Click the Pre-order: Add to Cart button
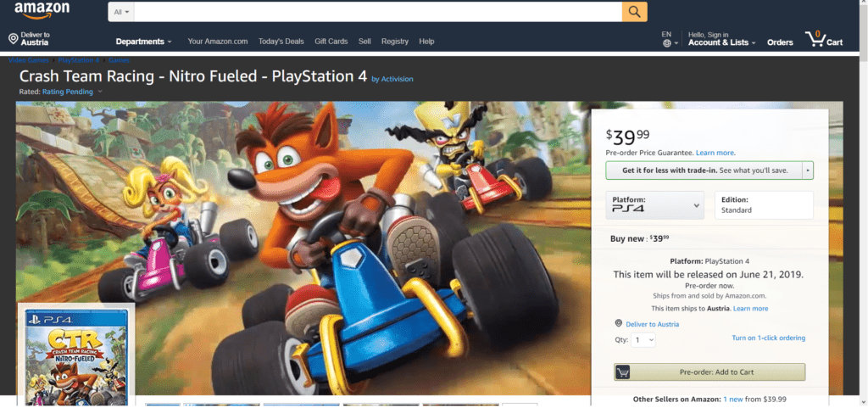 coord(709,372)
